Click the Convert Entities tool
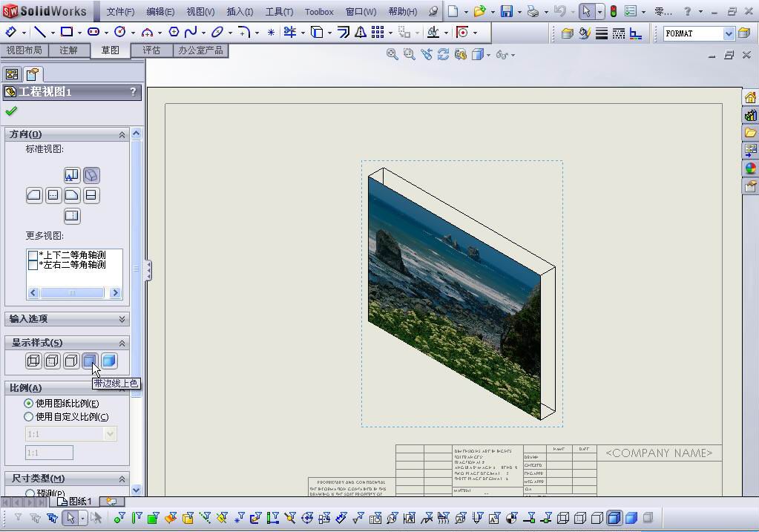This screenshot has height=532, width=759. [317, 33]
